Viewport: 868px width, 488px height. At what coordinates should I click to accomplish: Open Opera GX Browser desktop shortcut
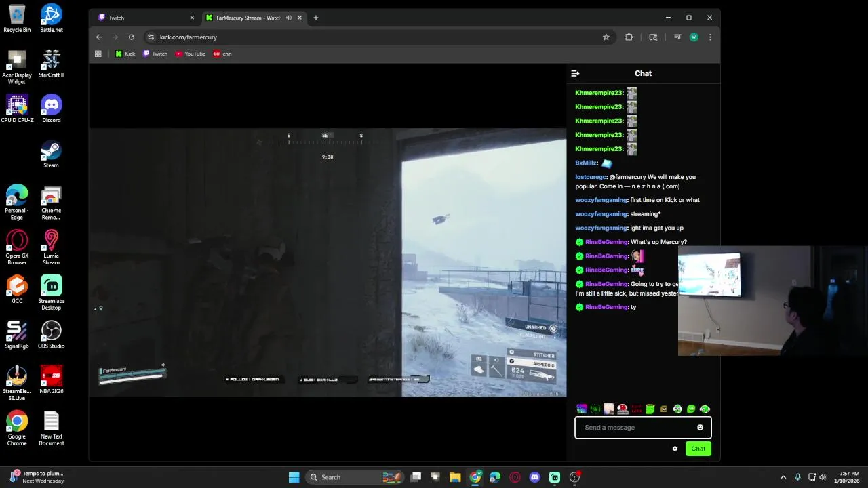tap(17, 247)
